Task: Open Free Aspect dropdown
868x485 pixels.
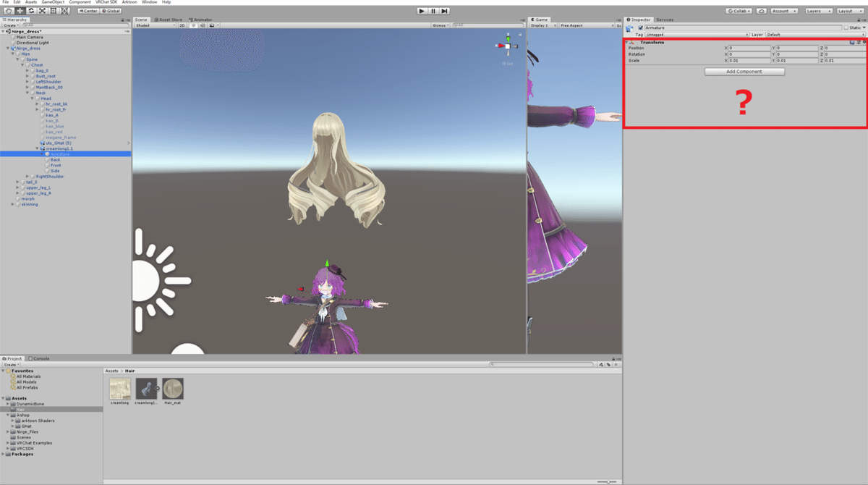Action: [587, 25]
